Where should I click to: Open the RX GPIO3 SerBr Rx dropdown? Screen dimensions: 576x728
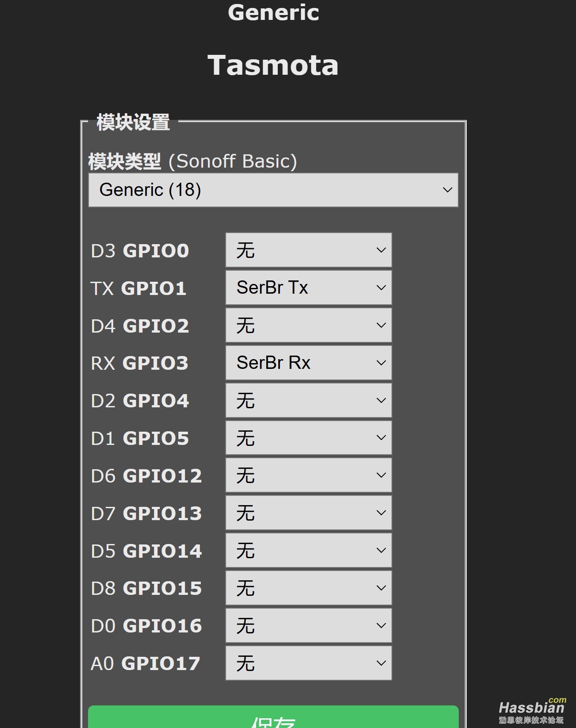[x=308, y=363]
